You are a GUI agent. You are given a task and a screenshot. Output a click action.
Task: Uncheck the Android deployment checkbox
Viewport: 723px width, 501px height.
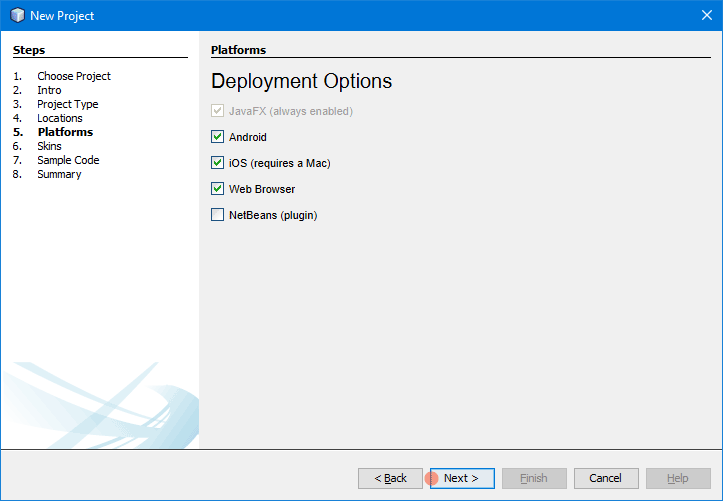[x=217, y=137]
